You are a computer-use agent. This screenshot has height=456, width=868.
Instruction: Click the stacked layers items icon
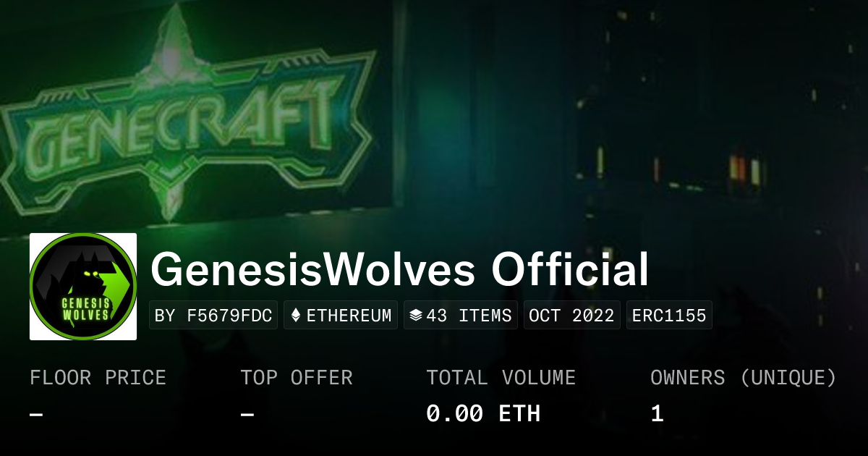click(415, 316)
